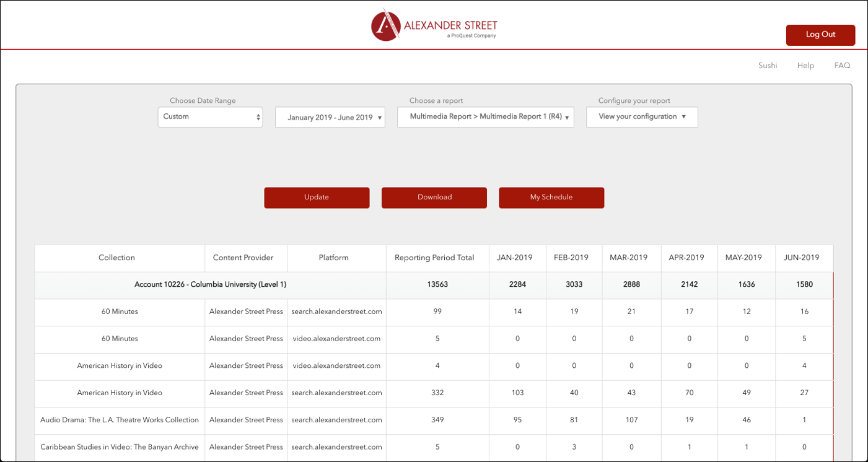Click the value 49 in MAY-2019 column
This screenshot has width=868, height=462.
[x=747, y=393]
